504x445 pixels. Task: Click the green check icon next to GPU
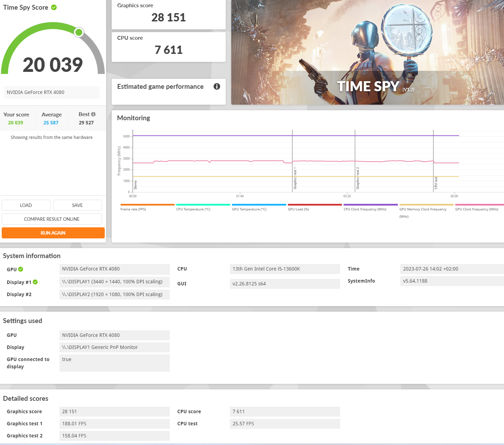(x=21, y=269)
